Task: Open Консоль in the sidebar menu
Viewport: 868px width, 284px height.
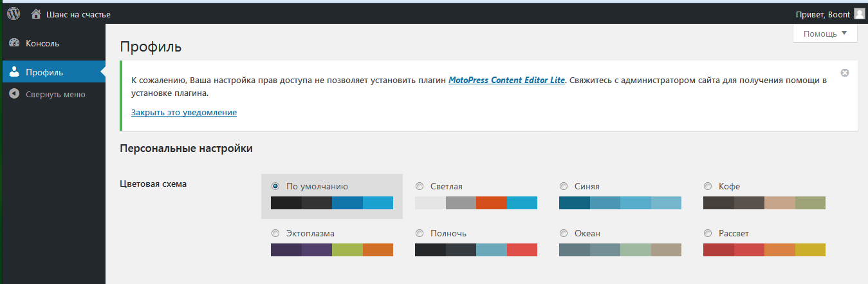Action: coord(42,44)
